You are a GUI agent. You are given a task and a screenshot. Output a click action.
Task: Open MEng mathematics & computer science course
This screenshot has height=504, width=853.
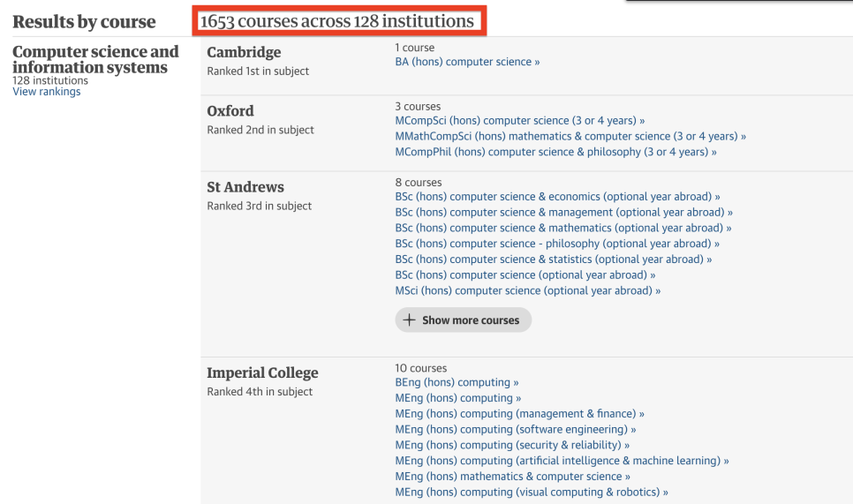tap(512, 478)
